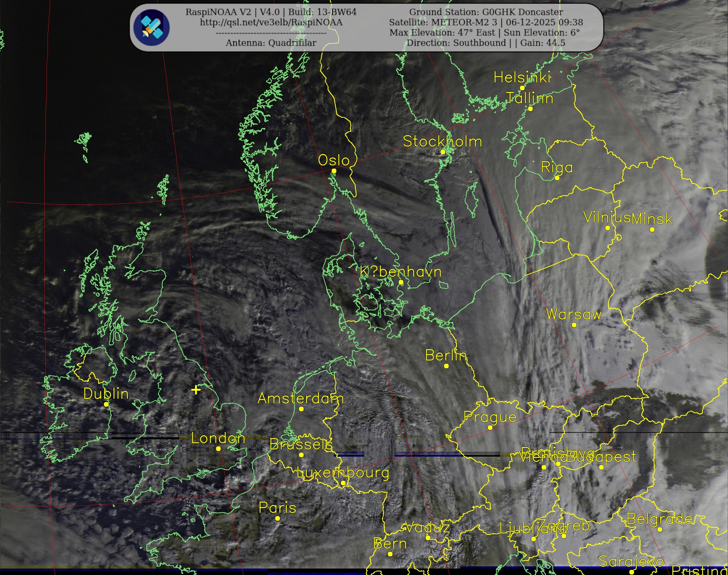The height and width of the screenshot is (575, 728).
Task: Click the Helsinki city marker dot
Action: pyautogui.click(x=522, y=88)
